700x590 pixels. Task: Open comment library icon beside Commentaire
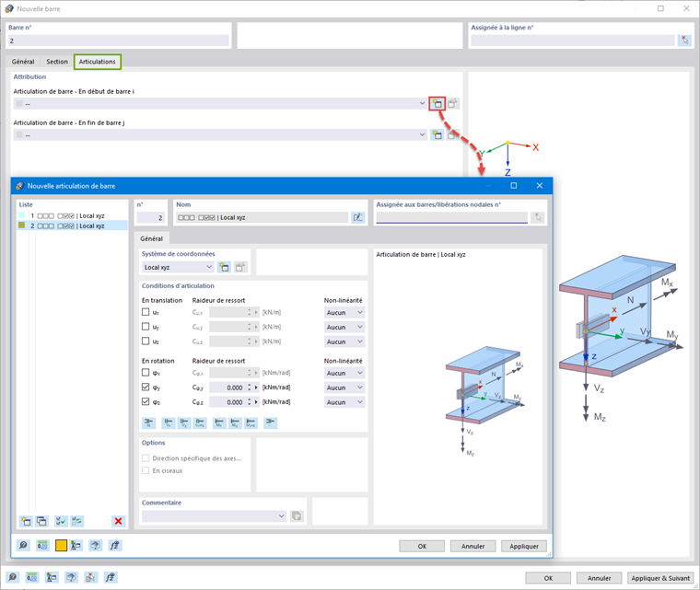[297, 516]
